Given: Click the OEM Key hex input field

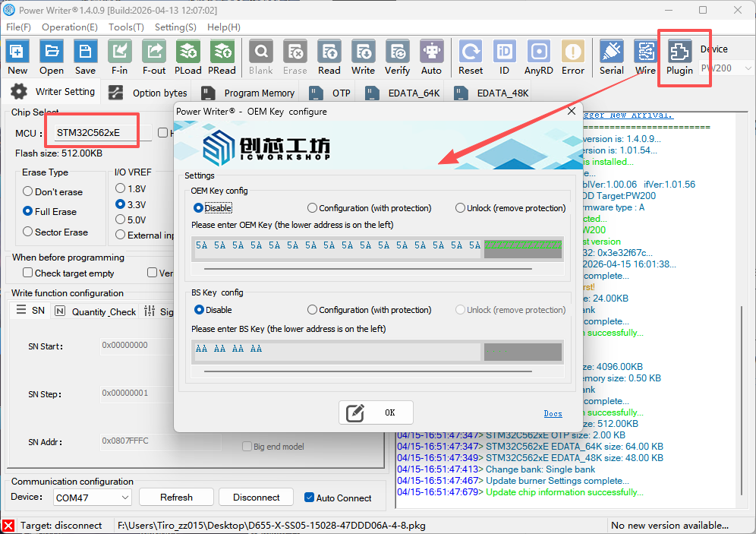Looking at the screenshot, I should pos(338,246).
